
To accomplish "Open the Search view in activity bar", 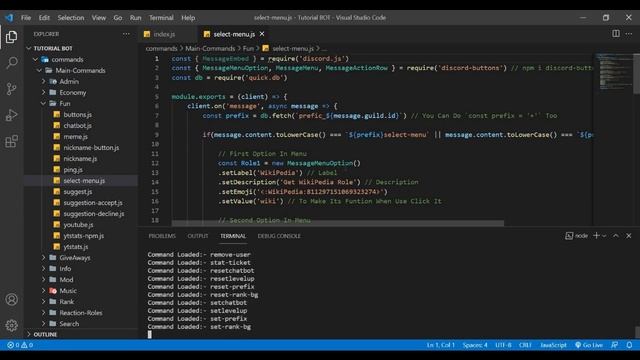I will pyautogui.click(x=11, y=62).
